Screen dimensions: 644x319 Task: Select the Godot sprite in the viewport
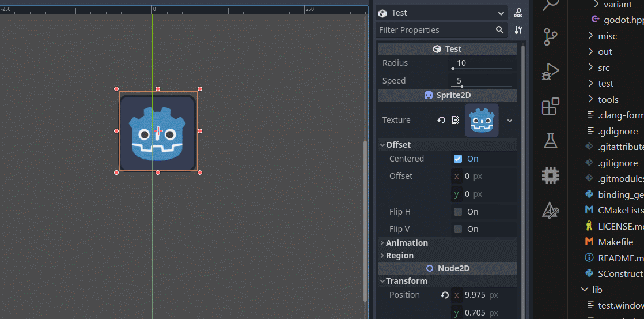click(158, 131)
